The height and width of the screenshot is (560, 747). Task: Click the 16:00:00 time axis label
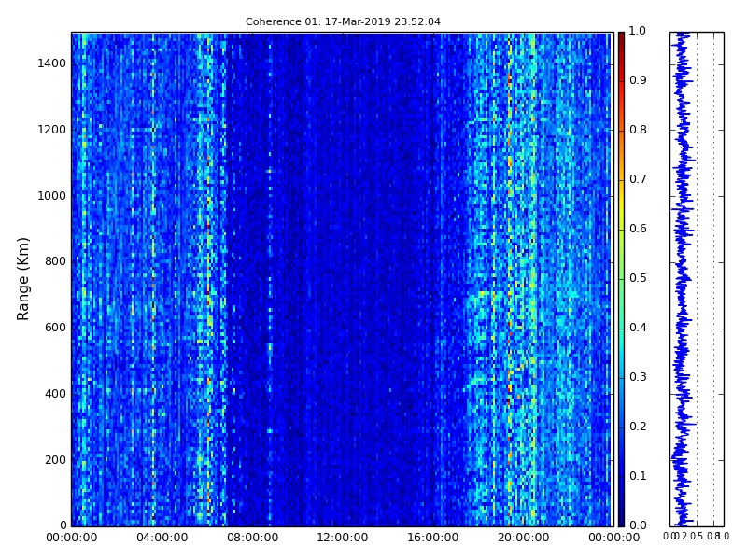pos(433,538)
